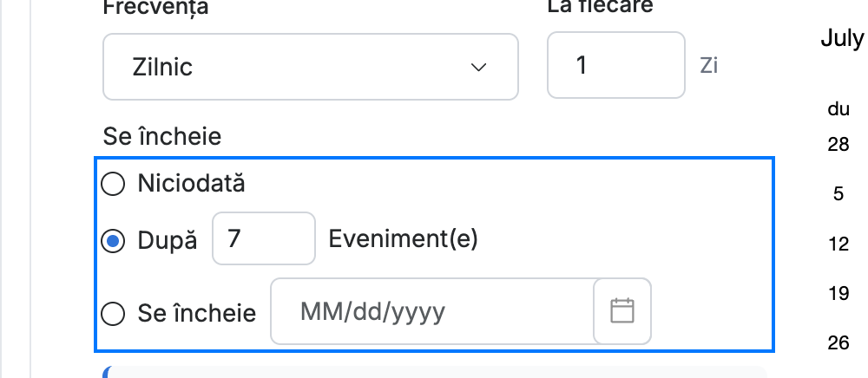This screenshot has height=378, width=868.
Task: Select day 12 in the calendar
Action: [838, 244]
